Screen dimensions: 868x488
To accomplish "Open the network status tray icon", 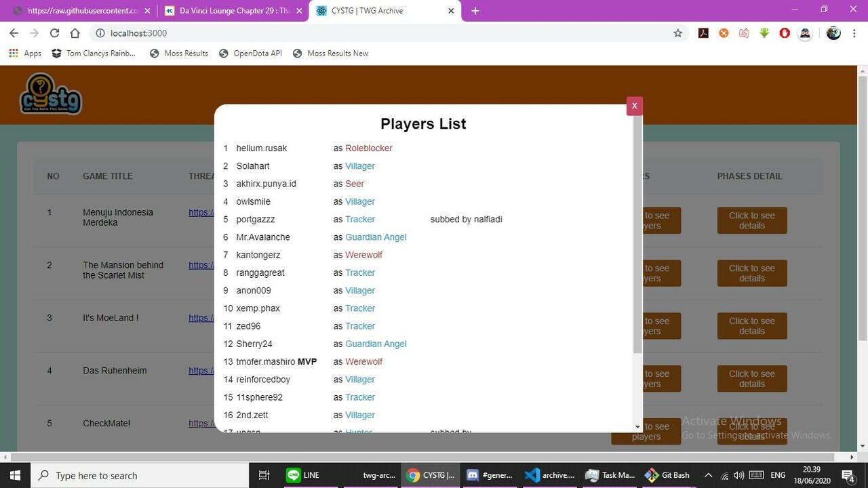I will pyautogui.click(x=724, y=475).
